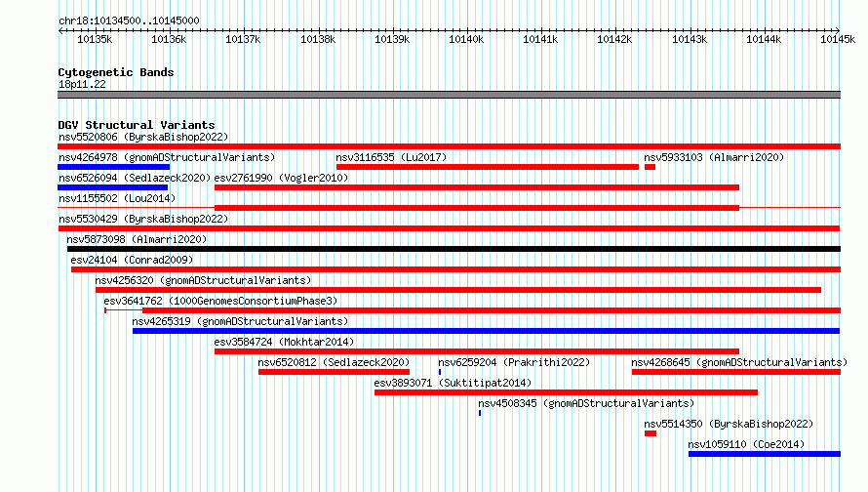Click the red bar under esv3893071
868x492 pixels.
(566, 392)
